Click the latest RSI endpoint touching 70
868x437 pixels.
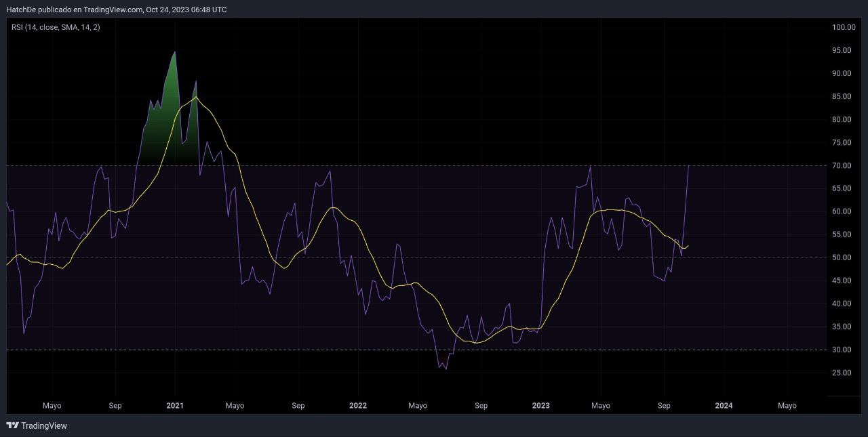689,165
